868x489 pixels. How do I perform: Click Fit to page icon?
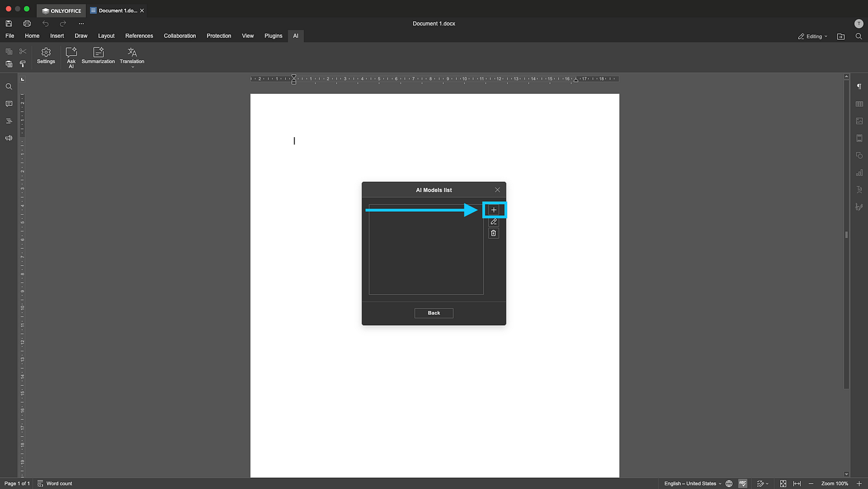click(783, 483)
